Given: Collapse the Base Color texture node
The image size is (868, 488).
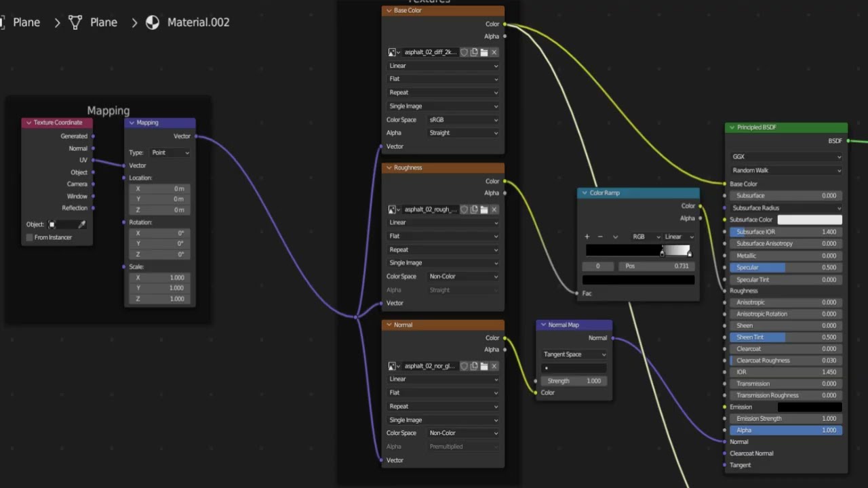Looking at the screenshot, I should tap(389, 11).
